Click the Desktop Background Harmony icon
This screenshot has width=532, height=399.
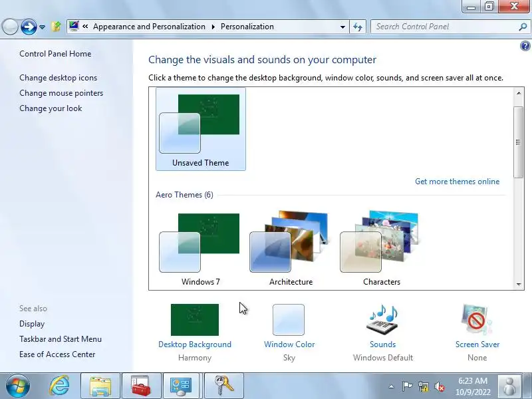pyautogui.click(x=195, y=320)
